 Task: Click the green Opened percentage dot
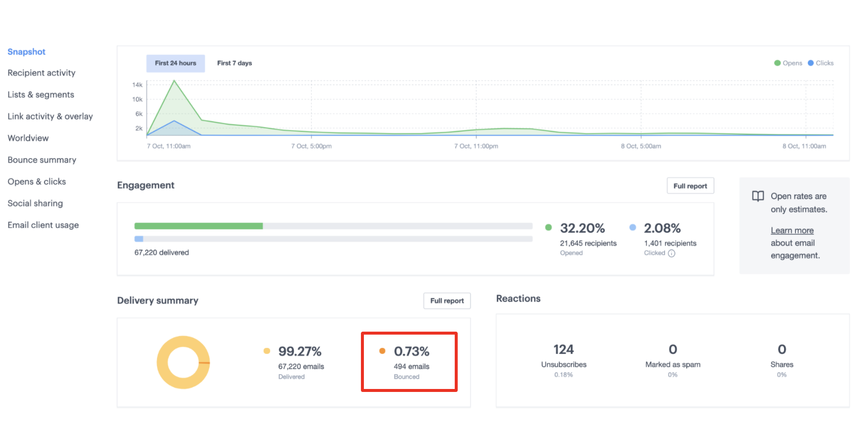click(x=549, y=228)
